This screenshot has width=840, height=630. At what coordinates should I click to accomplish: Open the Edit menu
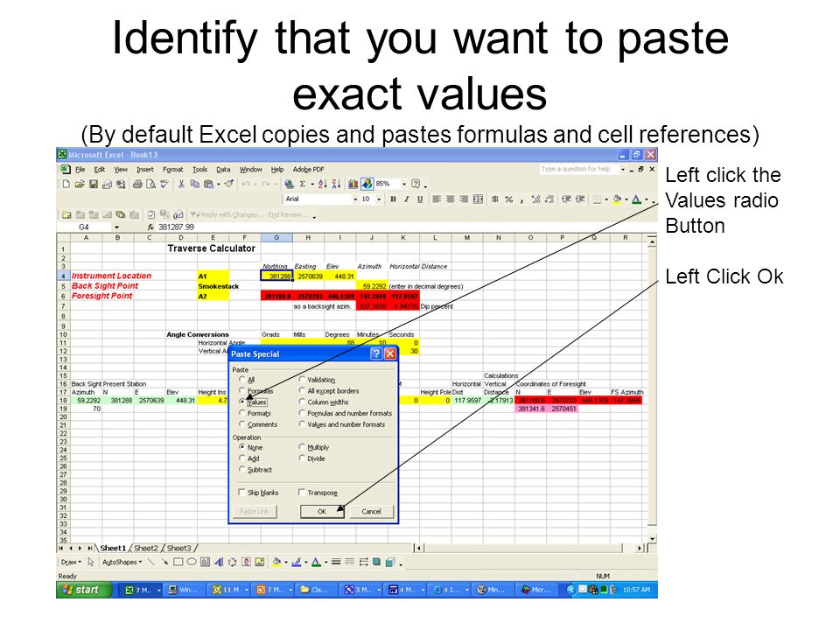(100, 169)
